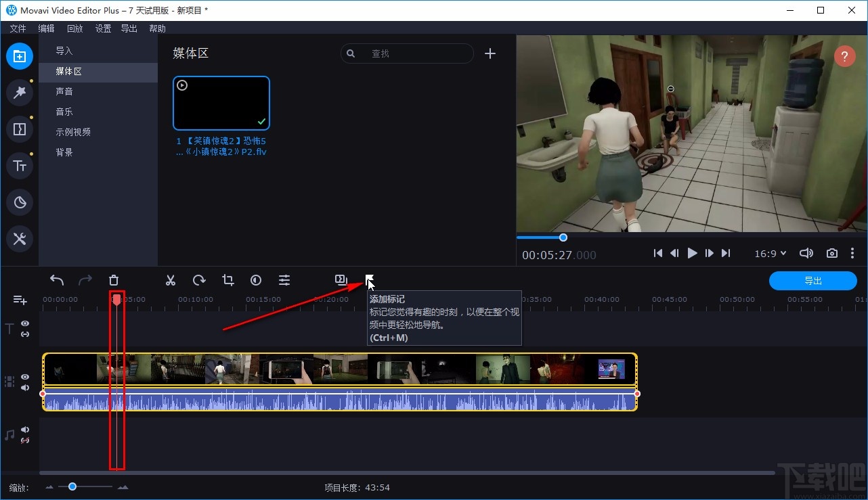Open the 文件 menu

click(18, 28)
